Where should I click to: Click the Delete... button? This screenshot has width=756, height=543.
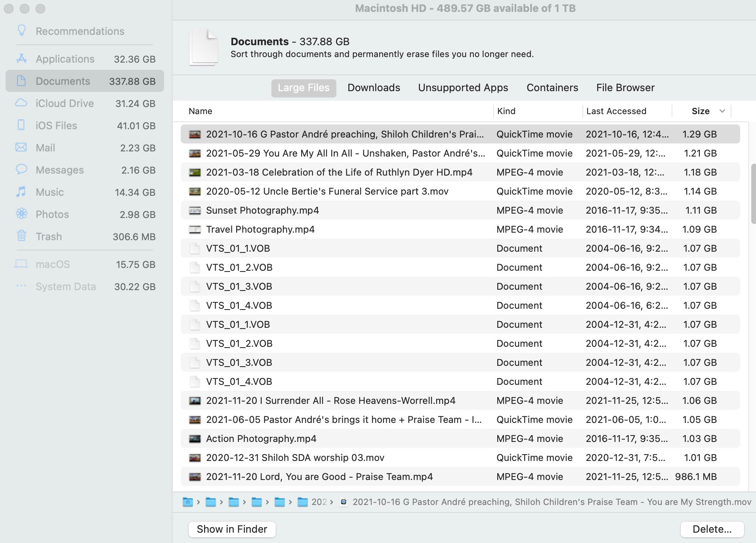pos(712,529)
